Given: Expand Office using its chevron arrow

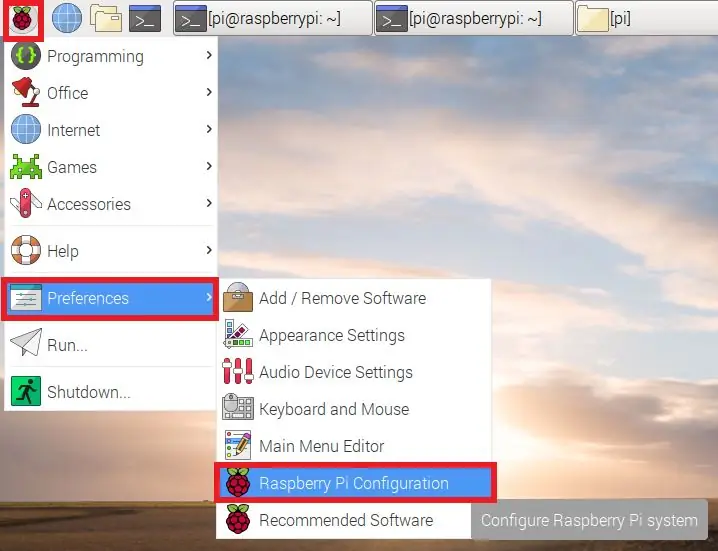Looking at the screenshot, I should (x=209, y=92).
